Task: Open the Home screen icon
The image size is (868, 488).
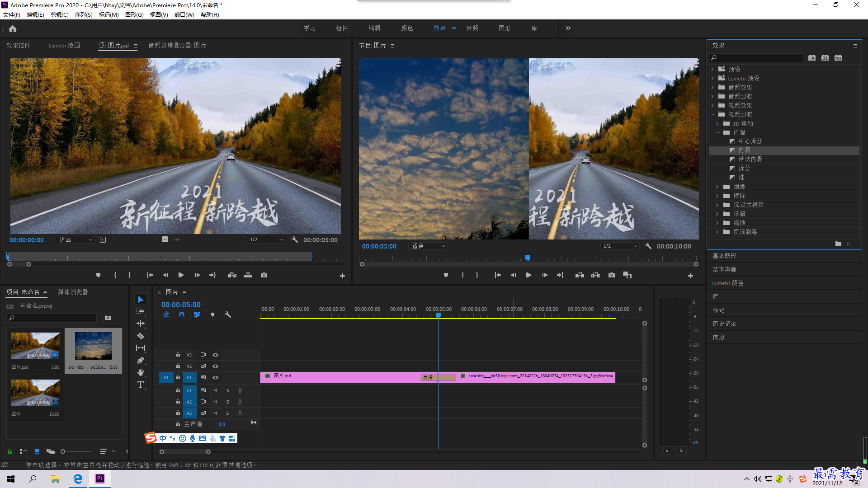Action: [13, 28]
